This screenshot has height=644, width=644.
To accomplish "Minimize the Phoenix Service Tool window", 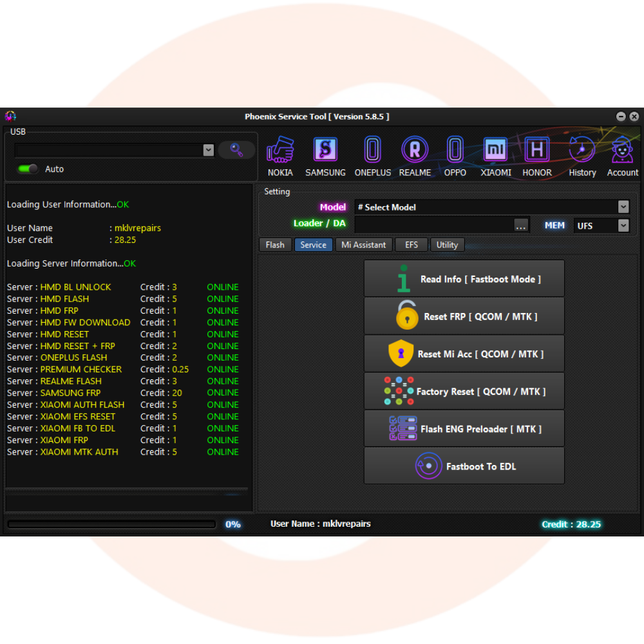I will click(x=621, y=117).
